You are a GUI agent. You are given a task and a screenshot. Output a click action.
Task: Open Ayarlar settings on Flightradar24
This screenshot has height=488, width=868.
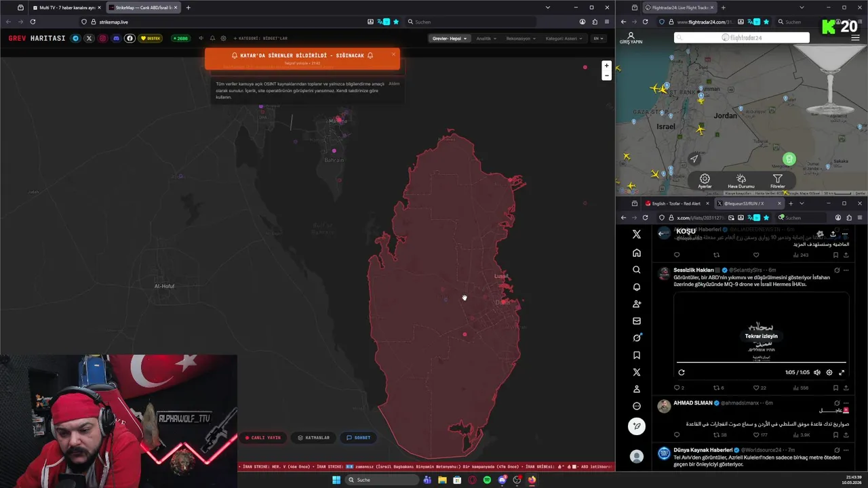tap(705, 182)
